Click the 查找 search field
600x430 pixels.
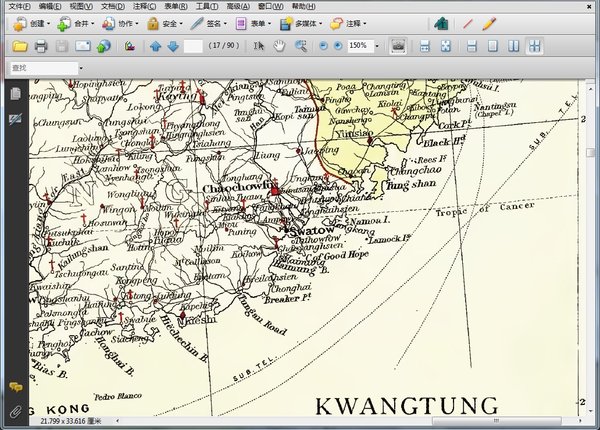click(44, 68)
